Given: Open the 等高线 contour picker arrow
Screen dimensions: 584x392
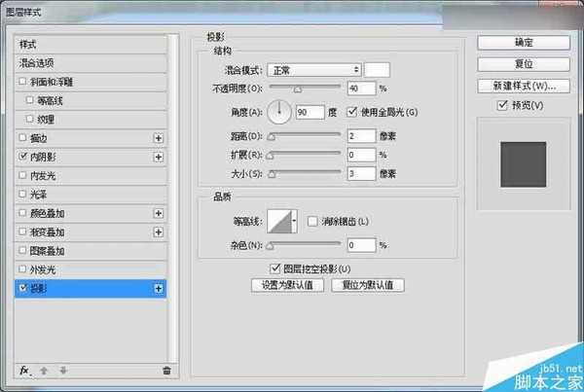Looking at the screenshot, I should pyautogui.click(x=295, y=223).
